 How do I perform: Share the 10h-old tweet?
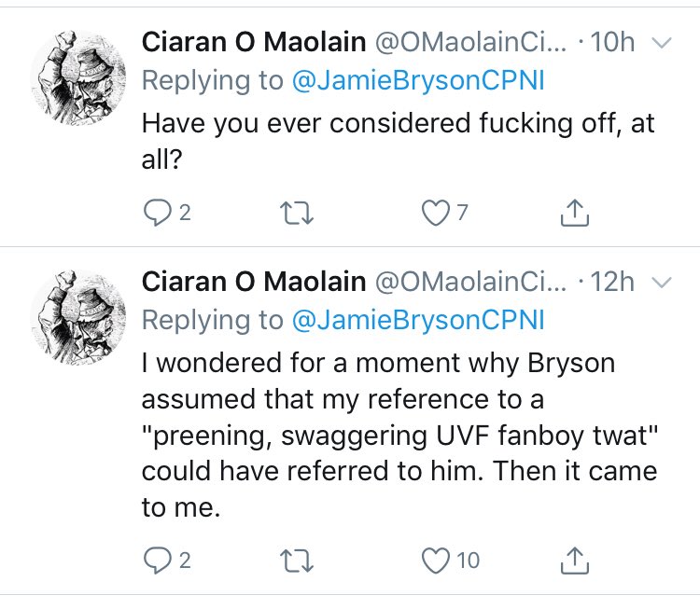tap(575, 214)
